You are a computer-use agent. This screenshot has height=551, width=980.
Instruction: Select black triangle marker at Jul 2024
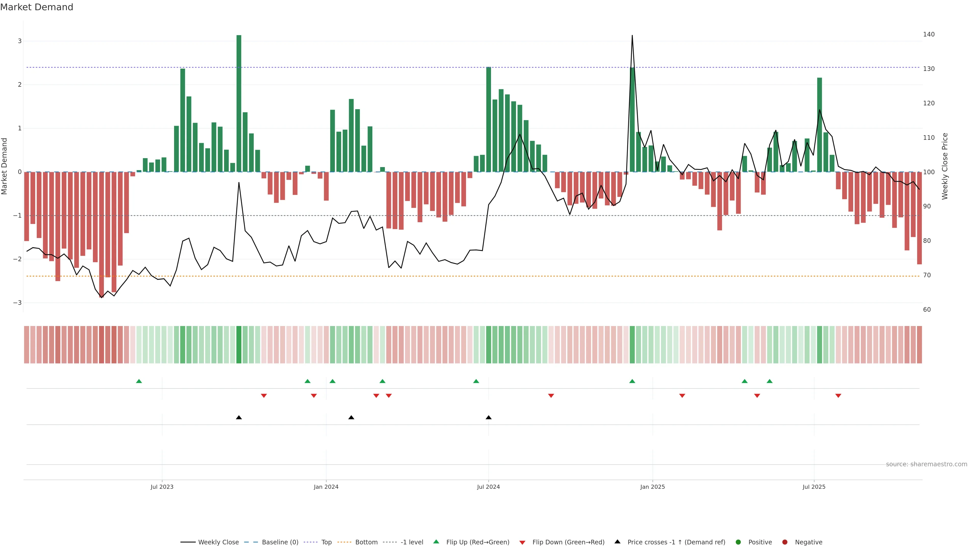click(488, 418)
